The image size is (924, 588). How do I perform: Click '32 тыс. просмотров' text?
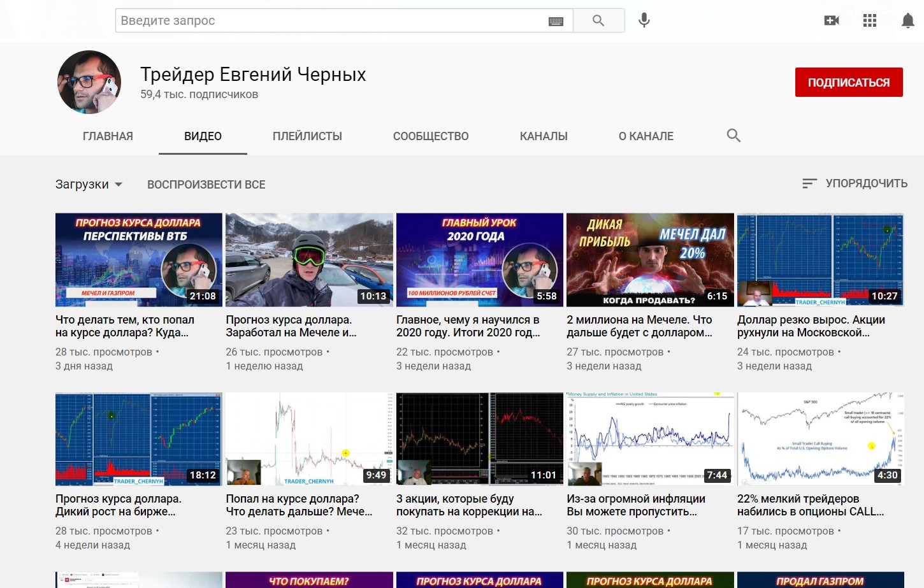[445, 531]
